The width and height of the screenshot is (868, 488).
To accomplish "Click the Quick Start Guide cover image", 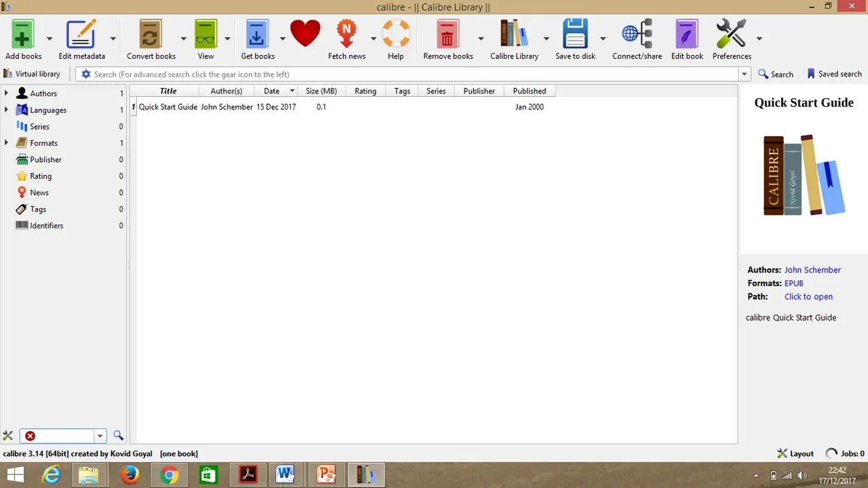I will pyautogui.click(x=804, y=175).
